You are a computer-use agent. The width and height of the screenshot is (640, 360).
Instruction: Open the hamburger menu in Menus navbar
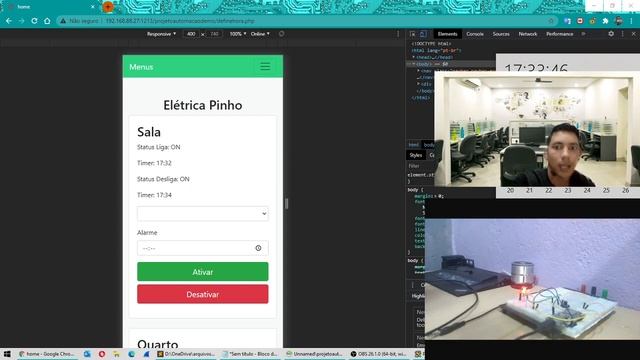pyautogui.click(x=265, y=67)
